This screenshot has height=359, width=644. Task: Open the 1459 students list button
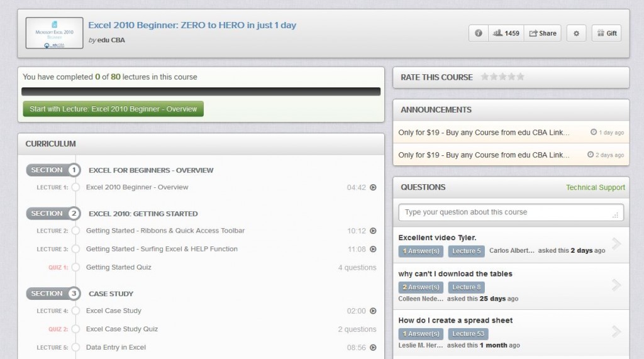pos(506,33)
